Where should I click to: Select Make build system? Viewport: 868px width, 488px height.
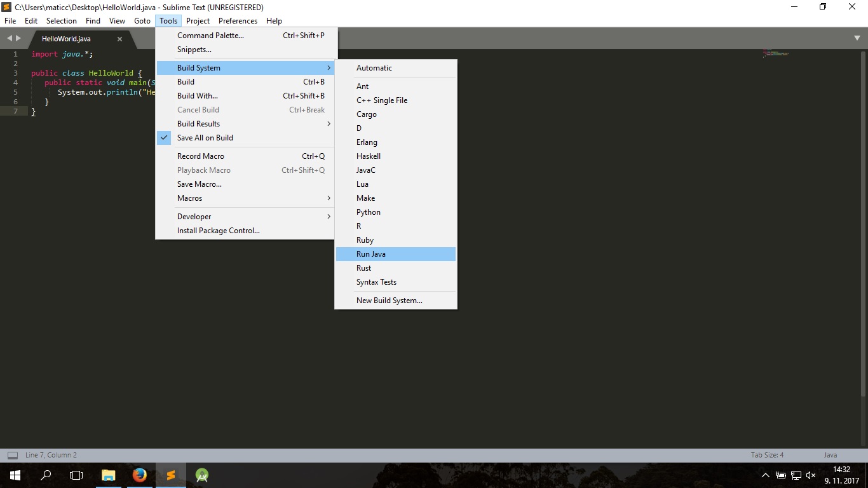(396, 198)
